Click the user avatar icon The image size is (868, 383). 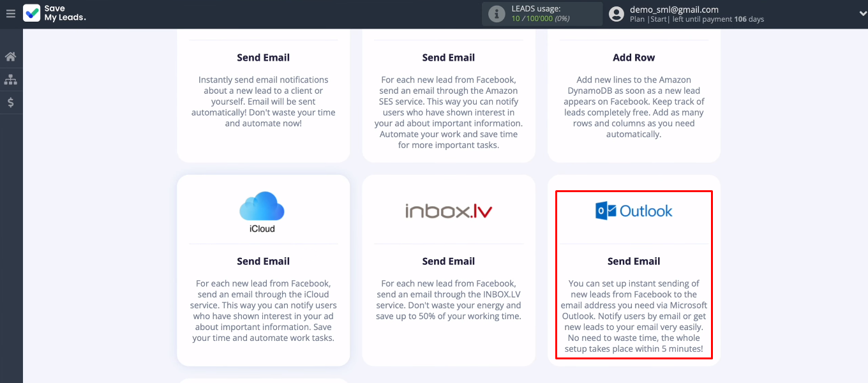(x=616, y=14)
